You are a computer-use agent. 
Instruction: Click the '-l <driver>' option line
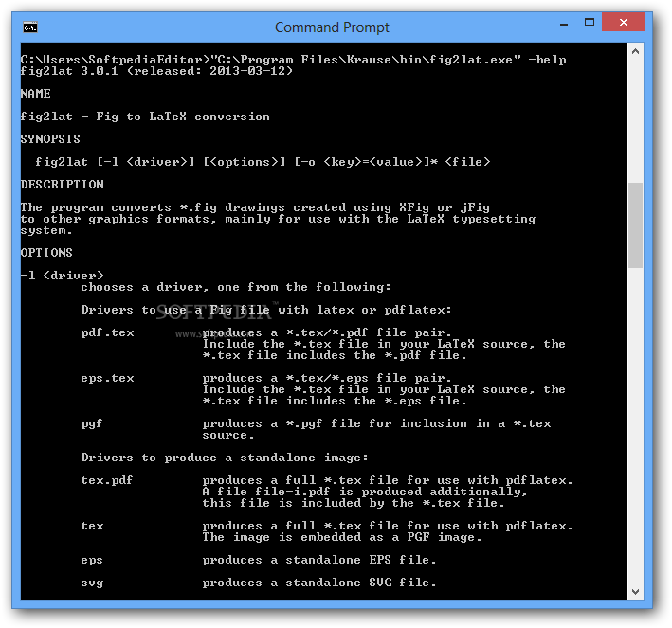[x=63, y=275]
